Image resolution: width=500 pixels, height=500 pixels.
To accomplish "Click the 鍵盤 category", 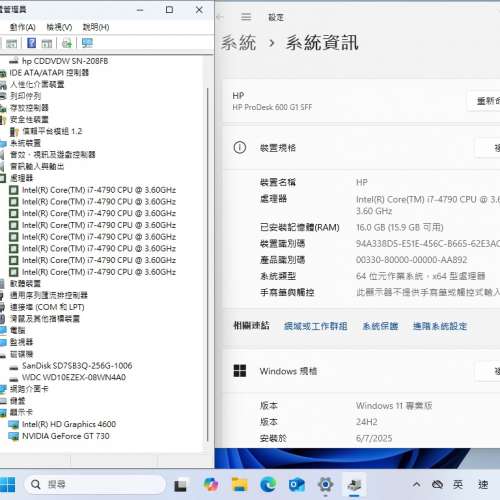I will click(x=17, y=401).
